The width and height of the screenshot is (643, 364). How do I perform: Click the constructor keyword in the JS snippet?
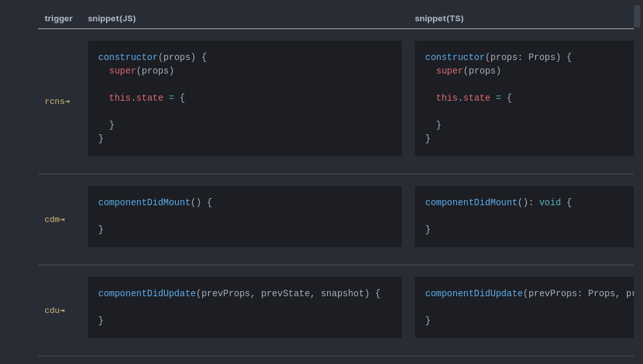(128, 57)
